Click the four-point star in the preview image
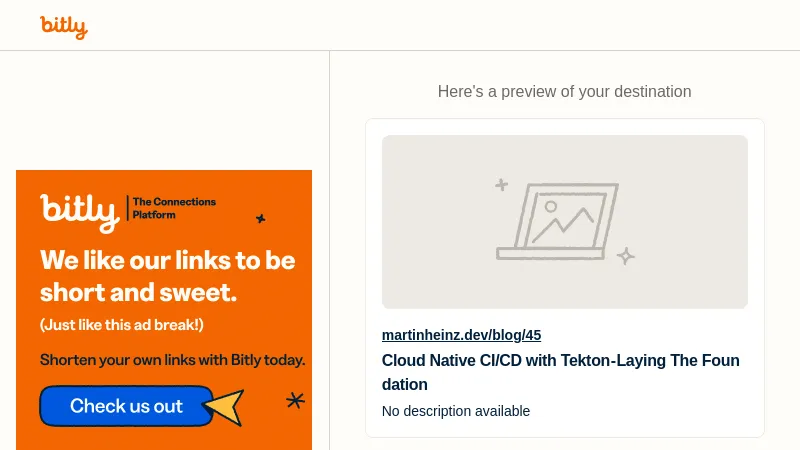Screen dimensions: 800x450 pos(626,256)
